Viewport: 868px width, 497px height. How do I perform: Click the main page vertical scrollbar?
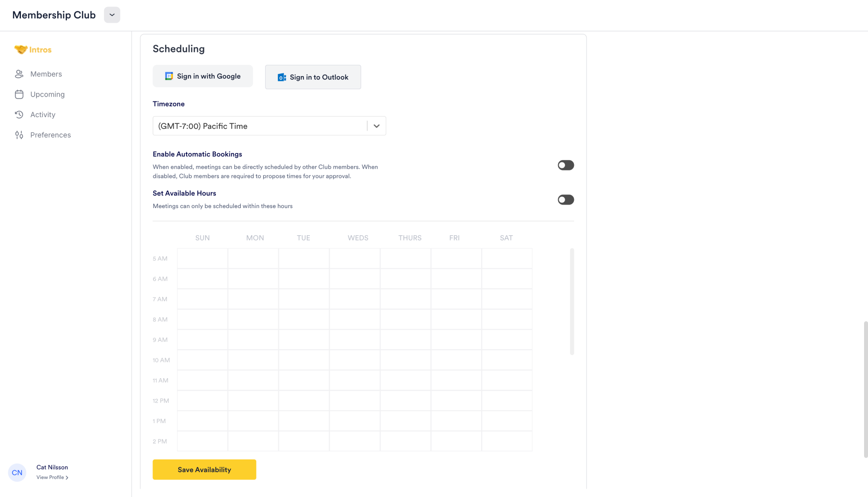pos(865,389)
